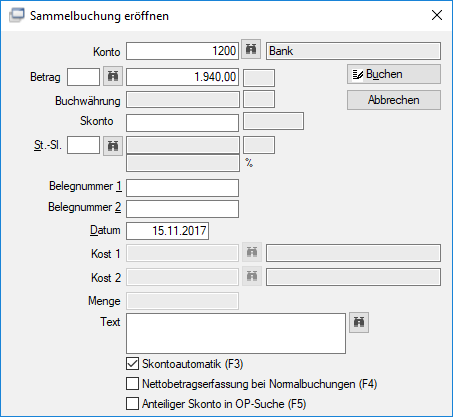Click the Kost 2 description field
The width and height of the screenshot is (453, 417).
(353, 277)
